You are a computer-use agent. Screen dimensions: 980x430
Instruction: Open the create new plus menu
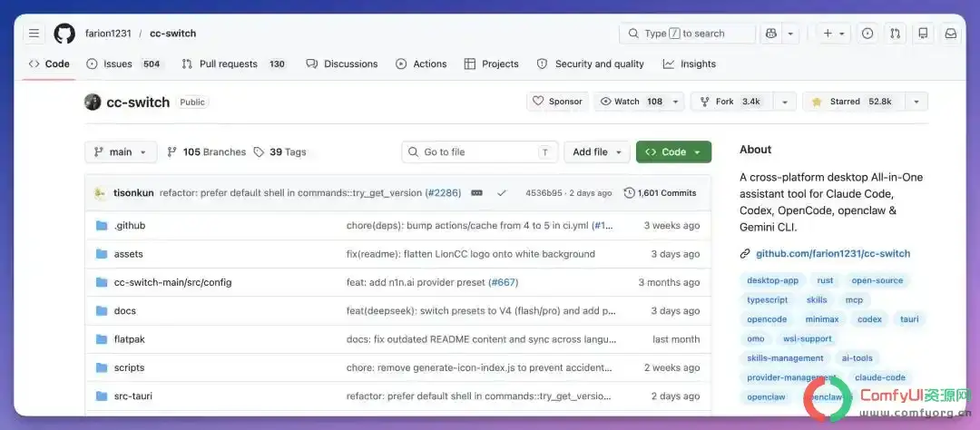tap(833, 34)
